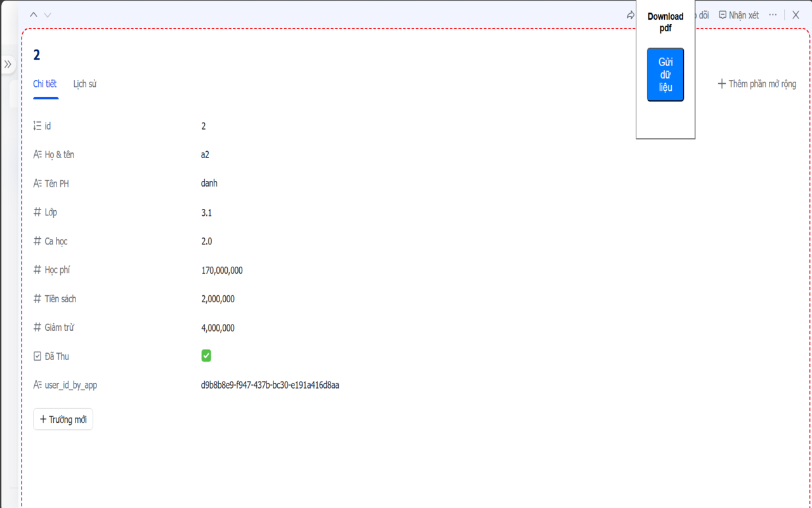Click the Lớp value 3.1

click(206, 213)
